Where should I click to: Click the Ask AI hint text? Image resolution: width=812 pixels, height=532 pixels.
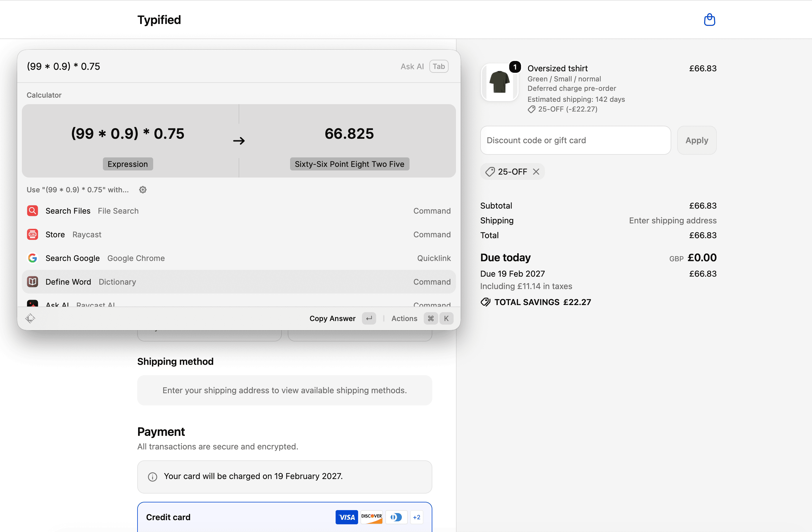tap(412, 66)
